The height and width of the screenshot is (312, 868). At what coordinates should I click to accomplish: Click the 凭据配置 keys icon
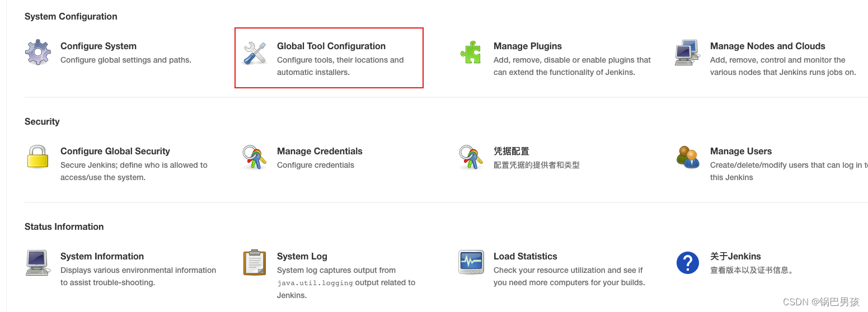coord(471,157)
